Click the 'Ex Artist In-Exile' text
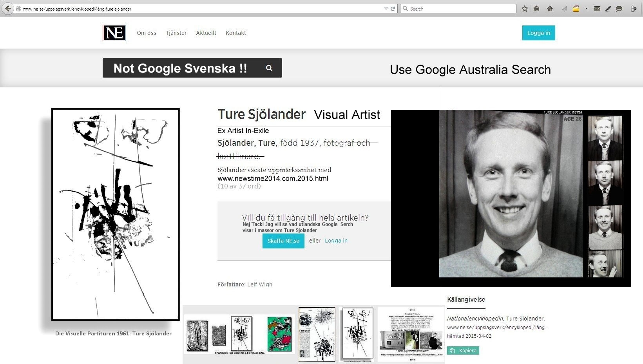Screen dimensions: 643x364 [243, 130]
